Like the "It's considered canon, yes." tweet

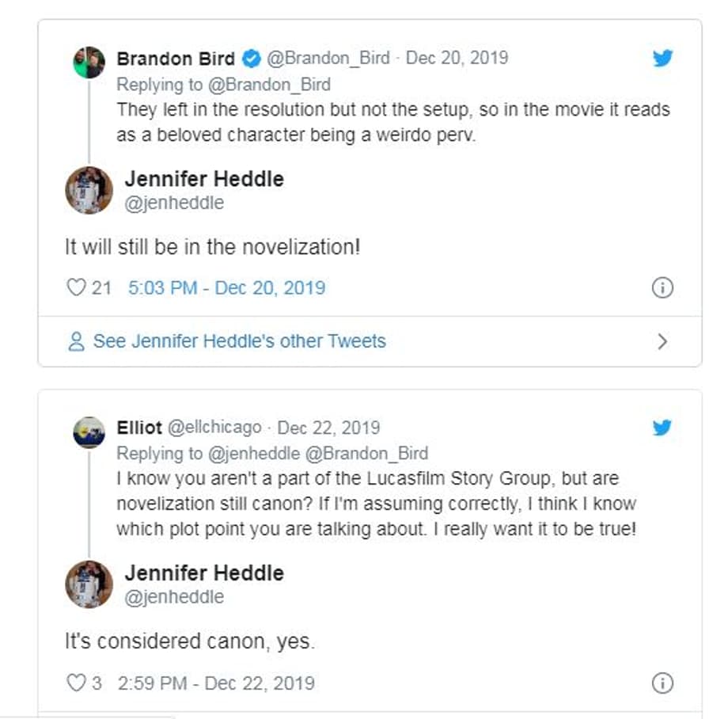coord(75,683)
